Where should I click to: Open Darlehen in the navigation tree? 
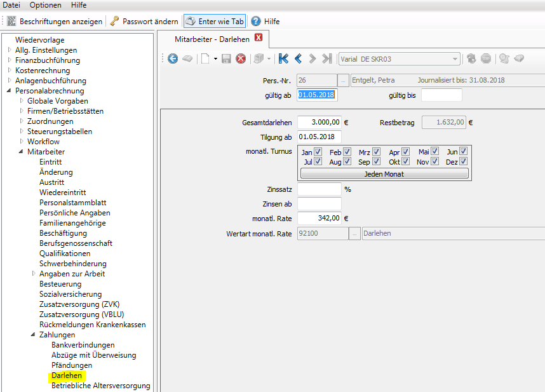[x=67, y=375]
